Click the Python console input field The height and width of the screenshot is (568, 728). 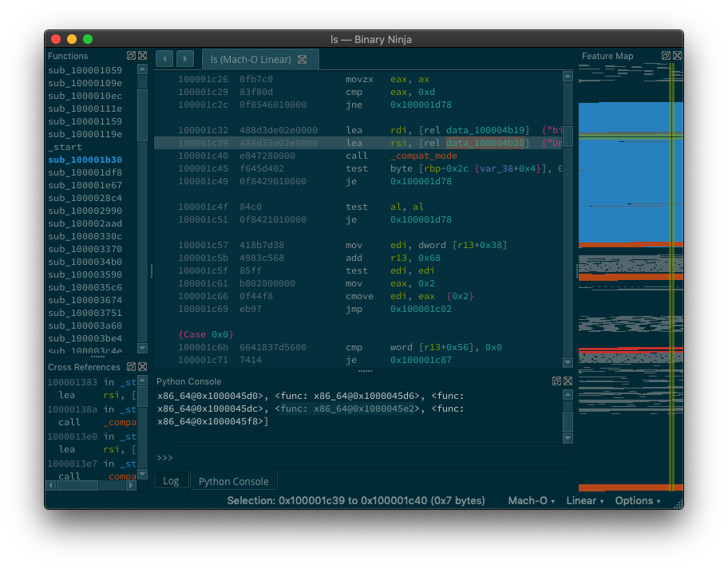(x=374, y=458)
